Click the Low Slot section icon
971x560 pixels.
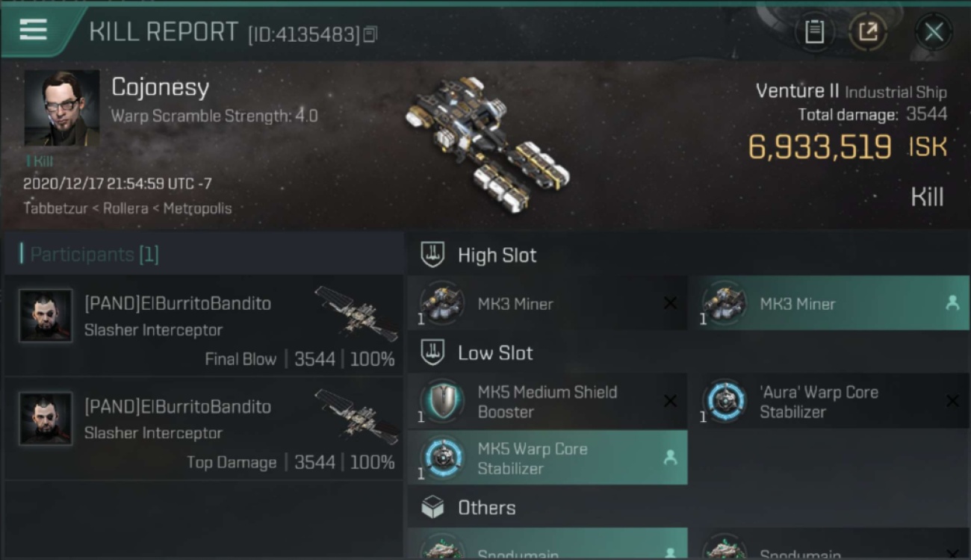tap(433, 352)
